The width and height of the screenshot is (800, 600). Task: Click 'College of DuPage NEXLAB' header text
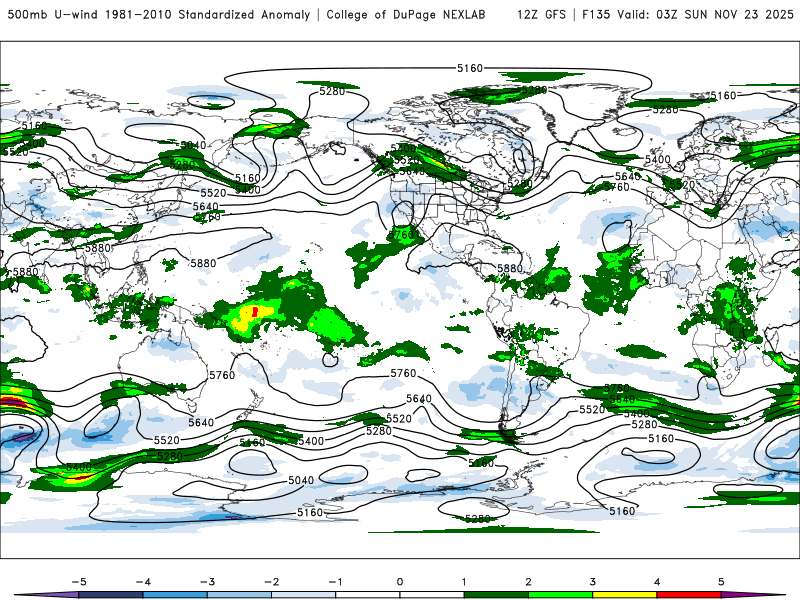click(x=406, y=14)
